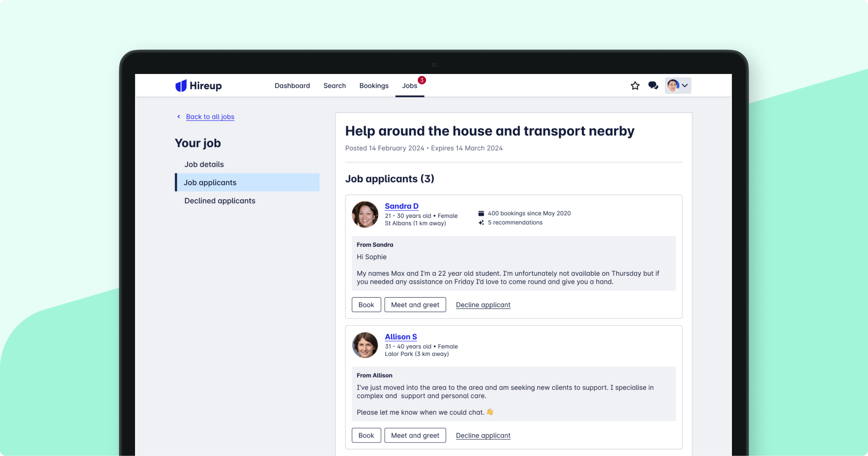Click your profile avatar photo in the header
This screenshot has height=456, width=868.
coord(674,85)
